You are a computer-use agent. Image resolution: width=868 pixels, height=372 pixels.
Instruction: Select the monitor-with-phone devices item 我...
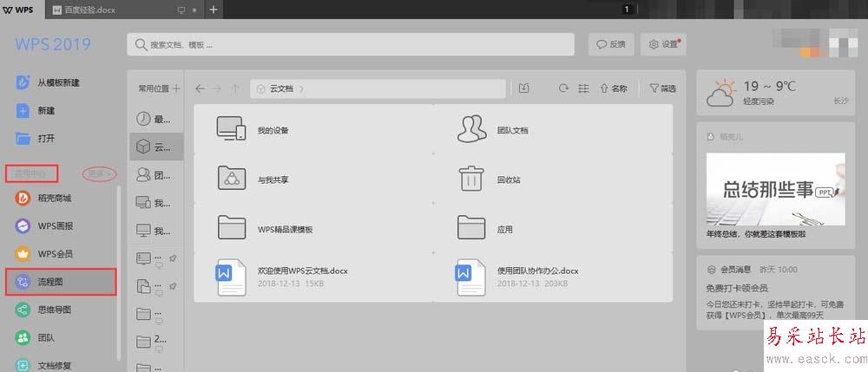(156, 203)
